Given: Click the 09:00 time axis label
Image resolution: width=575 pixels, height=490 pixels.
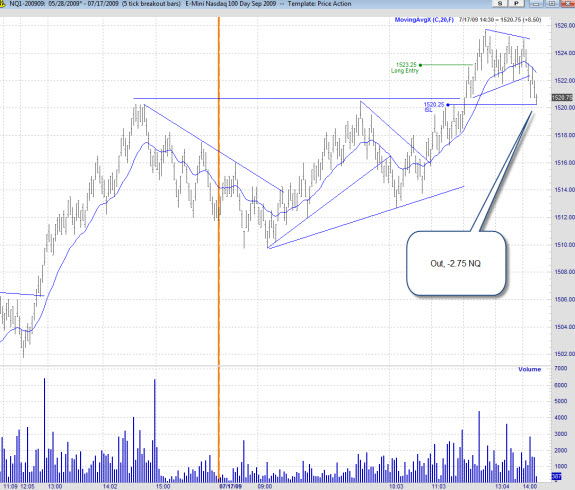Looking at the screenshot, I should (265, 487).
